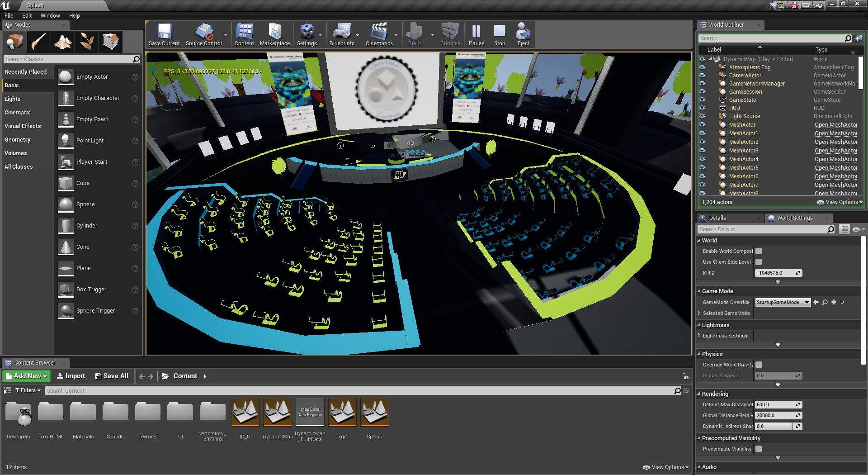Click Save All in Content Browser

(x=112, y=376)
